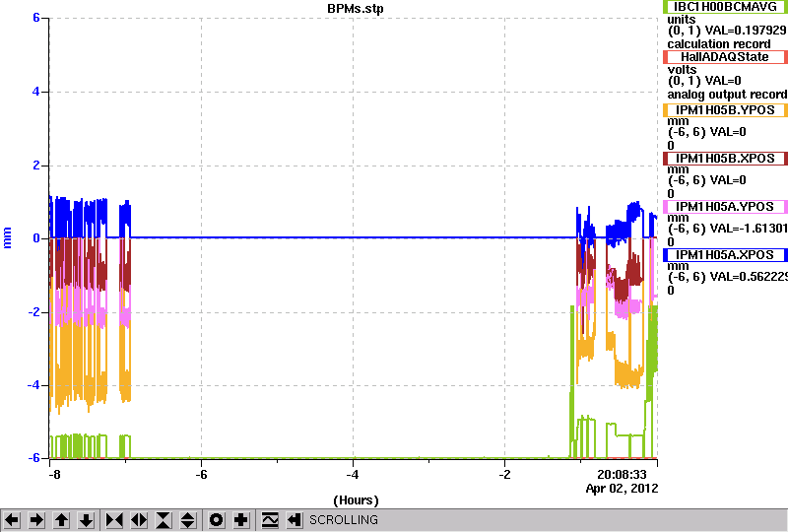
Task: Select the IPM1H05A.YPOS pink legend entry
Action: (725, 207)
